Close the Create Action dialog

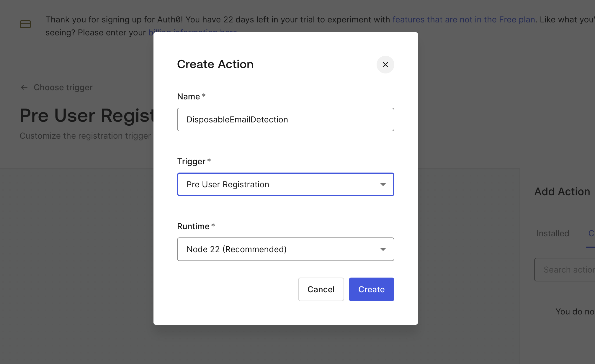pyautogui.click(x=385, y=65)
